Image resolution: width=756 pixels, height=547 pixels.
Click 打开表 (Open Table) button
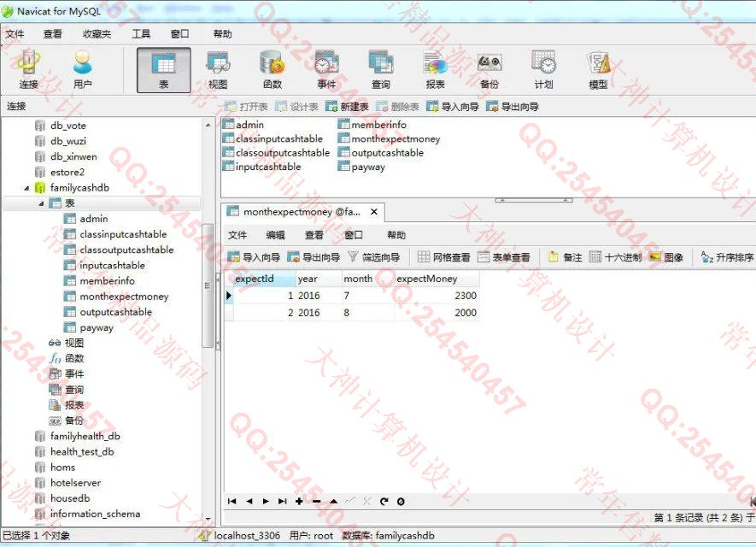[x=246, y=107]
